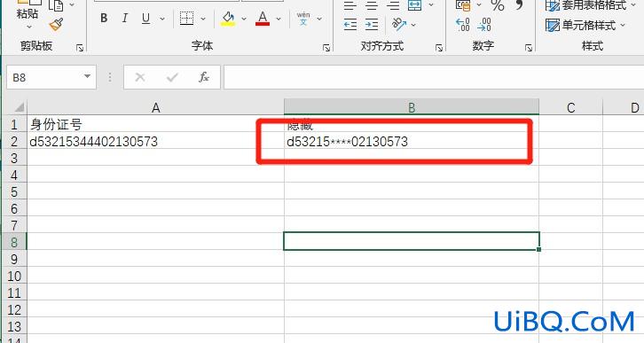644x343 pixels.
Task: Open 对齐方式 alignment dialog launcher
Action: point(439,48)
